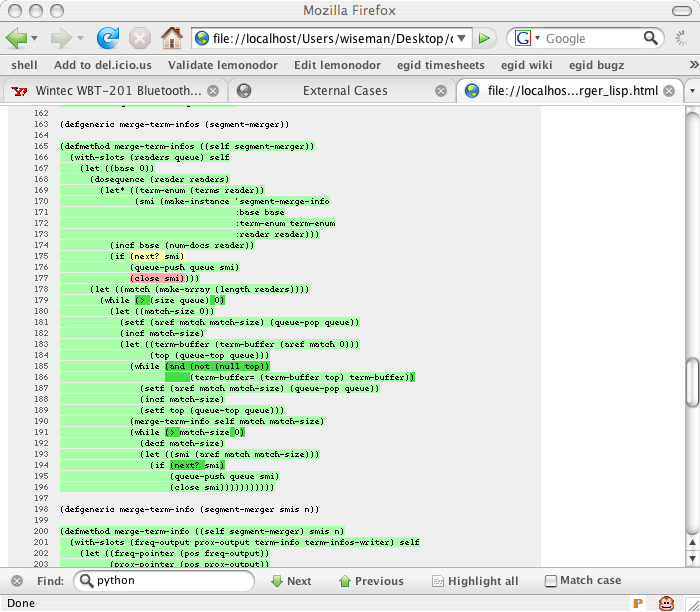Go back with the green Back arrow
The image size is (700, 612).
(16, 38)
